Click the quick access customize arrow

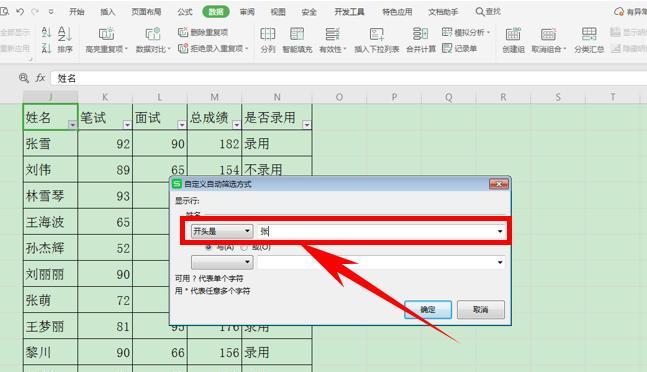tap(51, 12)
